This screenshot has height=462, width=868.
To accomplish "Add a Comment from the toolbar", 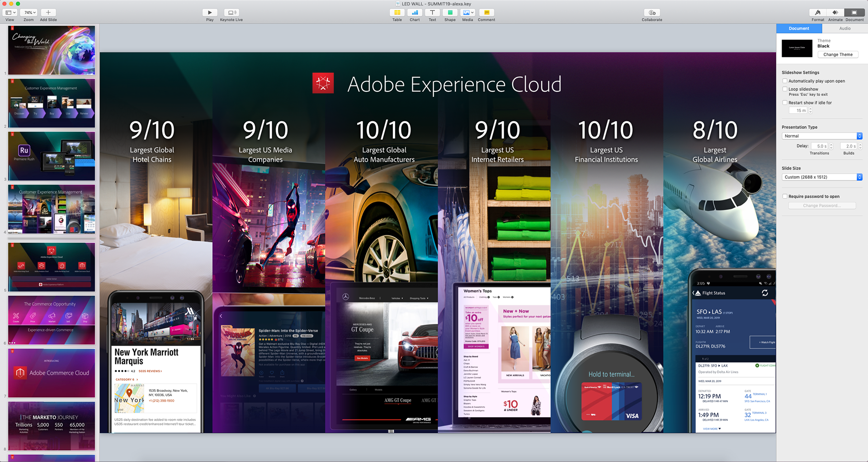I will coord(486,13).
